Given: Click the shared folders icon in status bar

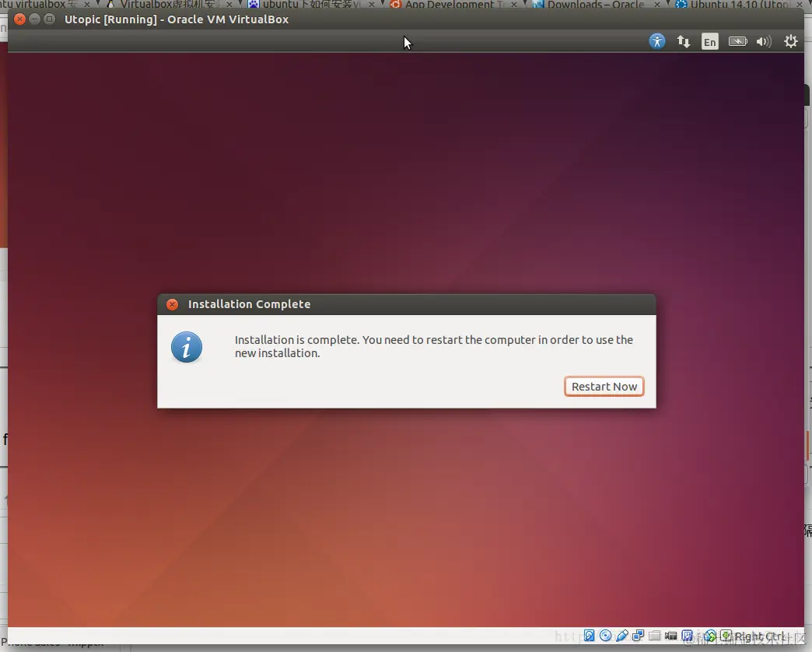Looking at the screenshot, I should point(655,636).
